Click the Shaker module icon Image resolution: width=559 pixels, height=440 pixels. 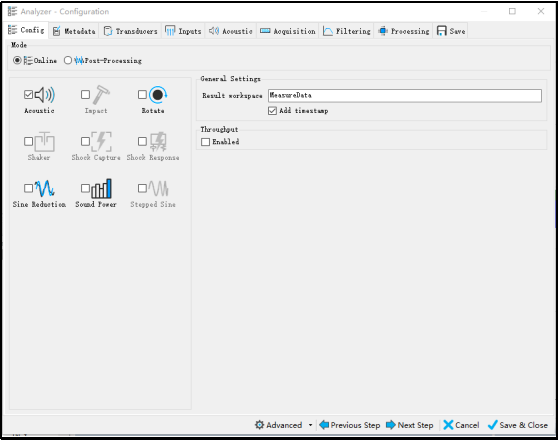(x=45, y=142)
